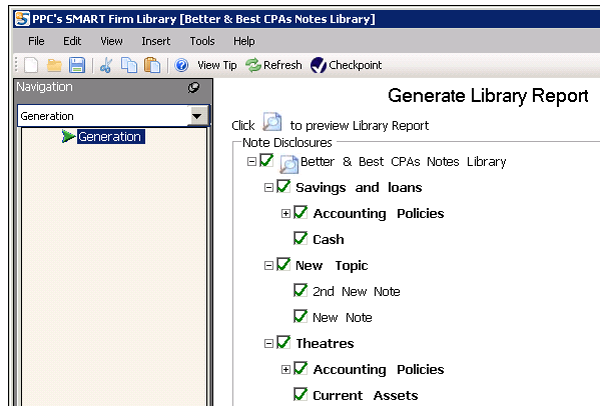The image size is (600, 406).
Task: Click the Refresh button label
Action: (x=283, y=65)
